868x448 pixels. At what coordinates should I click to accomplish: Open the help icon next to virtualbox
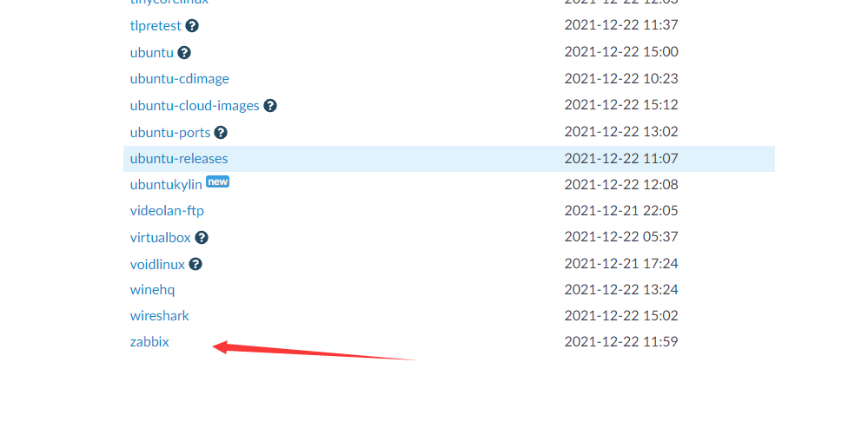click(x=202, y=238)
